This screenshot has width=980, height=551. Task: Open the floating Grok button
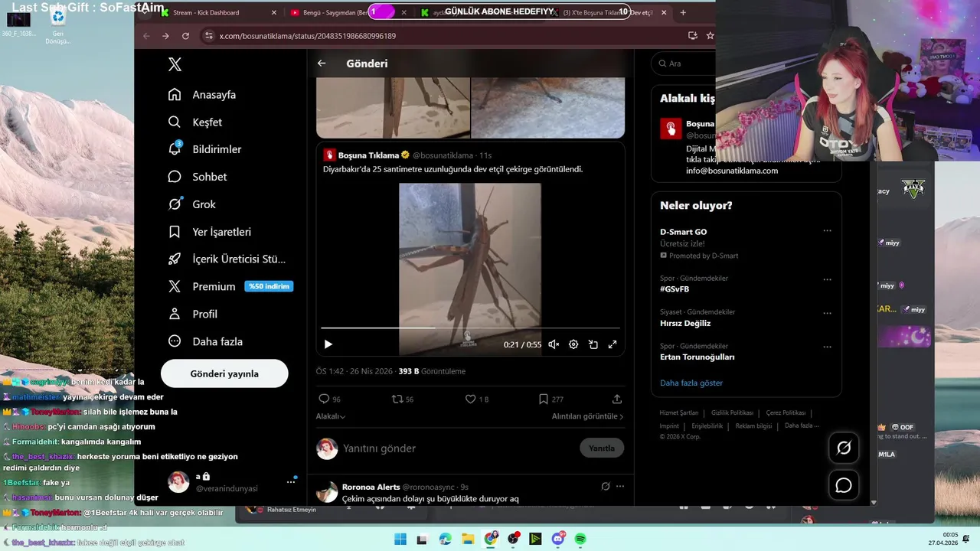click(x=844, y=448)
